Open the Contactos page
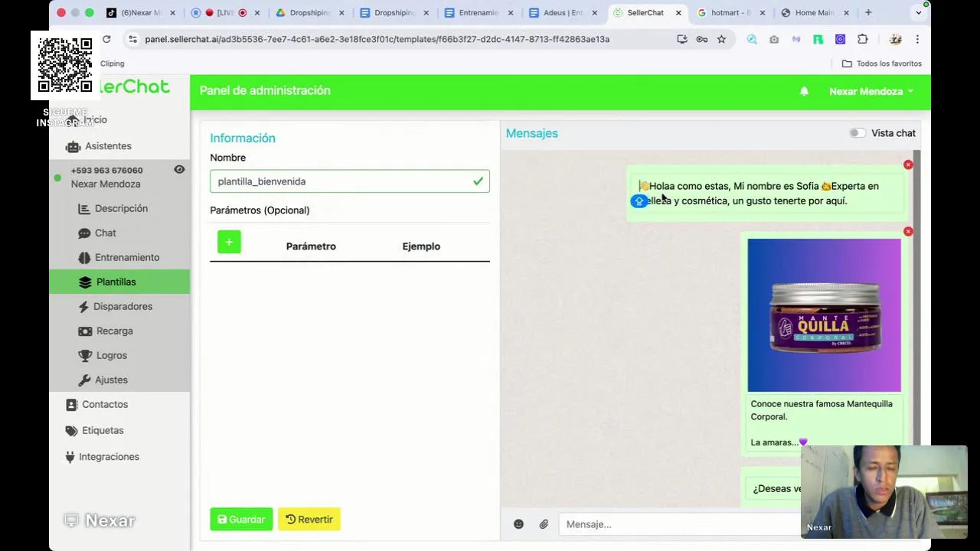Viewport: 980px width, 551px height. pos(97,404)
